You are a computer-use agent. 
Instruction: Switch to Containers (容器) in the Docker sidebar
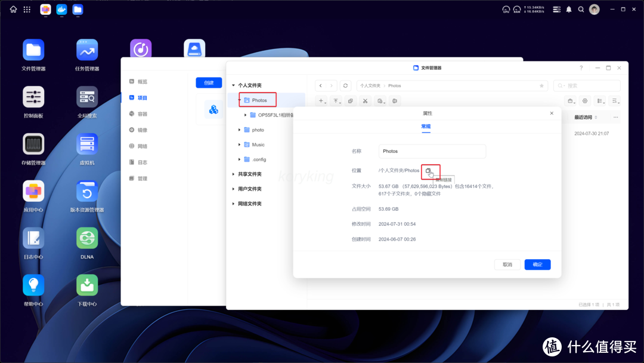pos(142,114)
